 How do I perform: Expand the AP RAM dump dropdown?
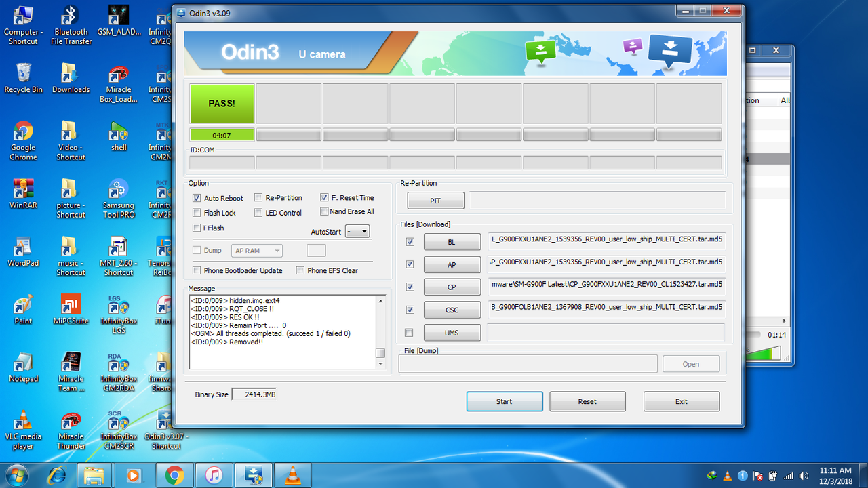pos(257,251)
